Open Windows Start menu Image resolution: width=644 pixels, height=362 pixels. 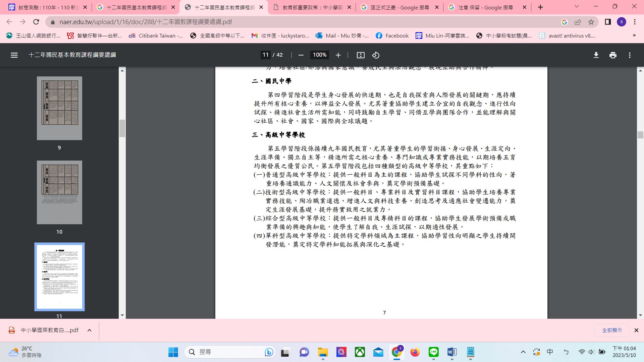click(173, 352)
